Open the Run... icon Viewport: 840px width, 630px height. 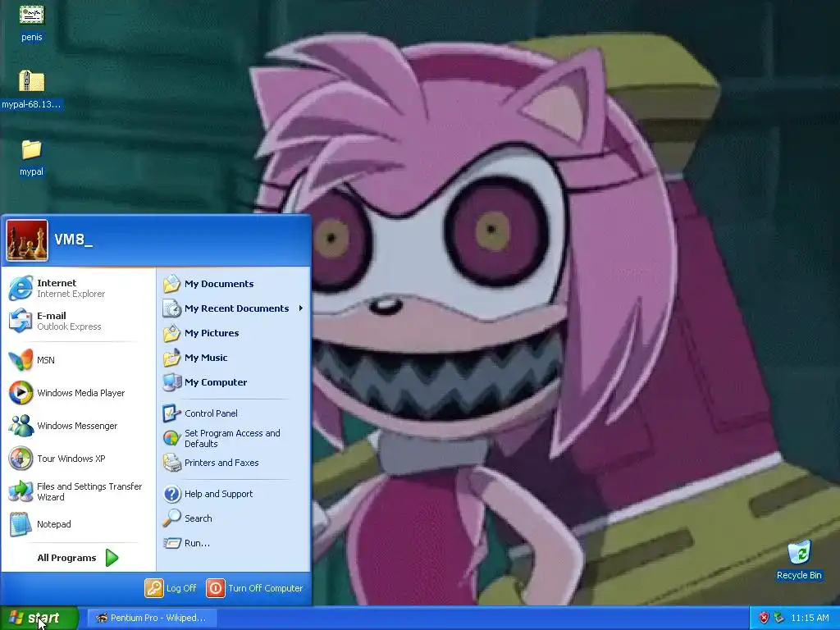(x=172, y=543)
